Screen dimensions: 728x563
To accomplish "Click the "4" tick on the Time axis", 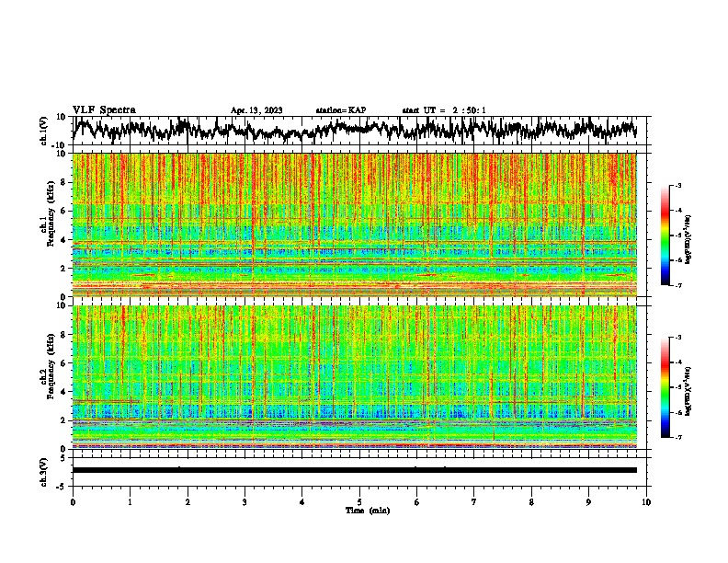I will [x=302, y=502].
